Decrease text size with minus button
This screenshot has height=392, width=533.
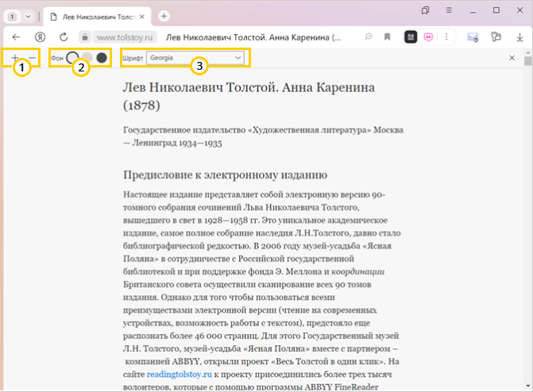click(33, 58)
